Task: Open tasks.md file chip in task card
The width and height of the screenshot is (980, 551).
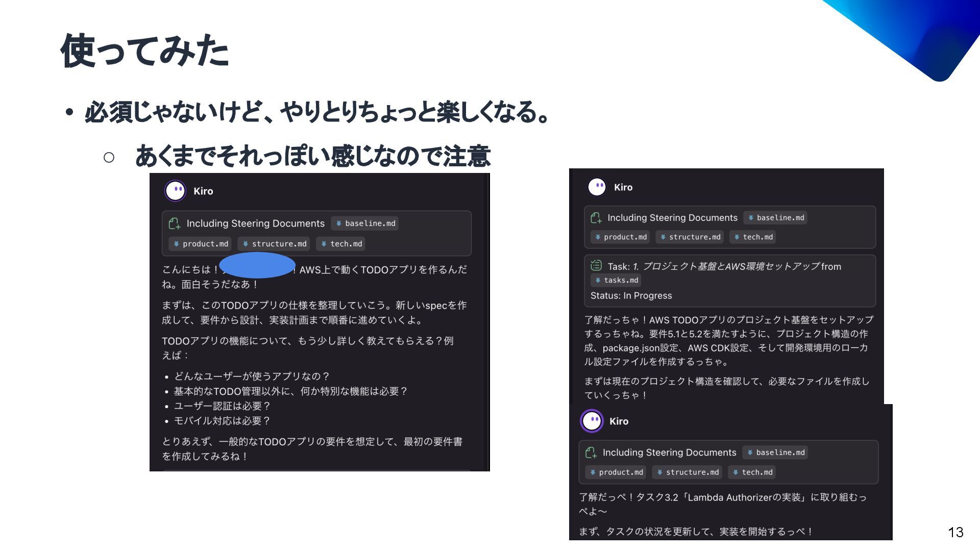Action: (616, 280)
